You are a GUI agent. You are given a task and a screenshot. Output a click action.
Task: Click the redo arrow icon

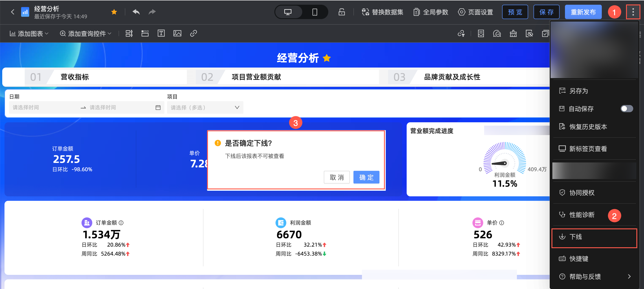[152, 12]
